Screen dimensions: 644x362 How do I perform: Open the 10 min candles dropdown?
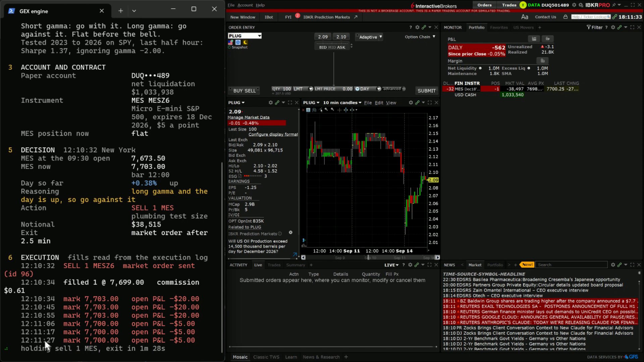coord(342,103)
